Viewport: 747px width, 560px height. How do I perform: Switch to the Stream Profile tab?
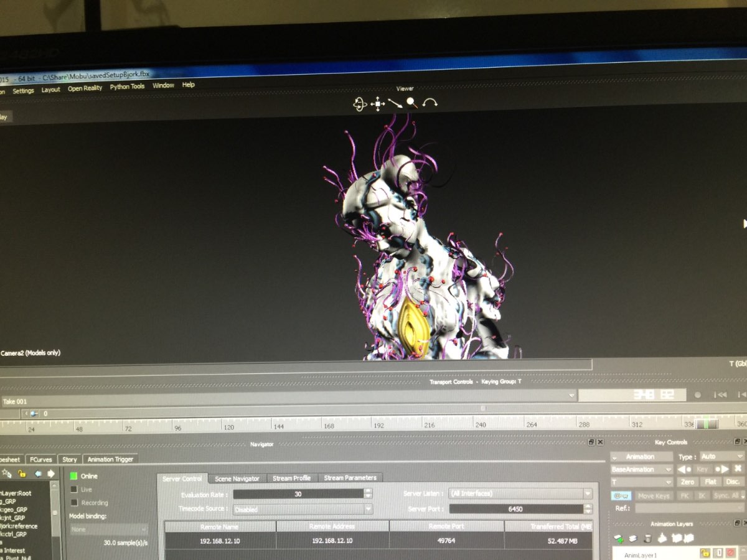pos(292,478)
